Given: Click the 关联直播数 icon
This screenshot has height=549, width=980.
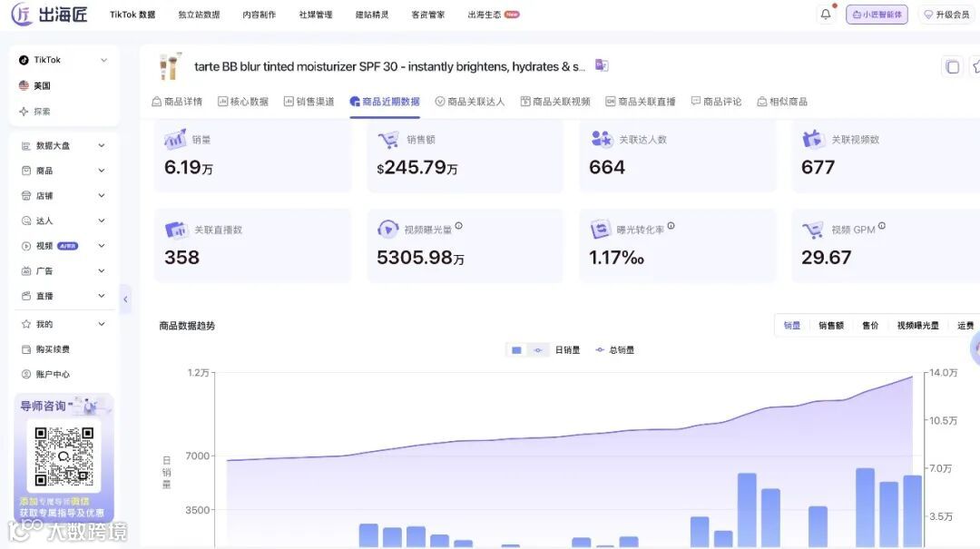Looking at the screenshot, I should 176,230.
